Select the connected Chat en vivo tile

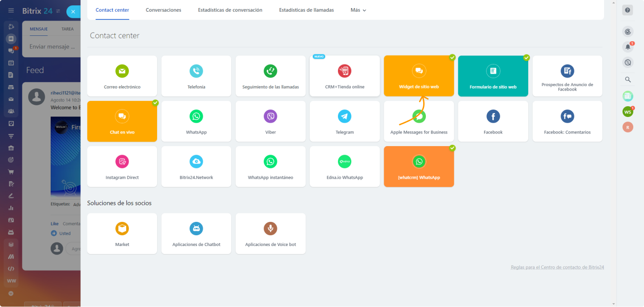coord(122,121)
